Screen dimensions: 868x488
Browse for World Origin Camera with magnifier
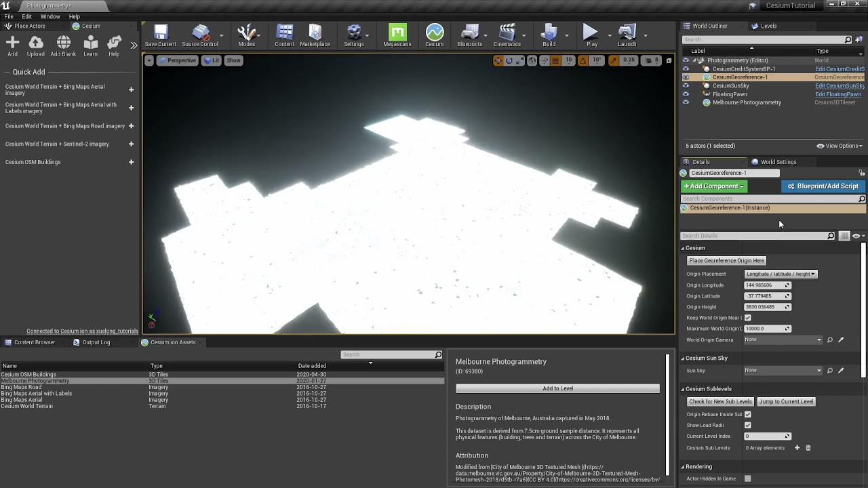click(829, 340)
